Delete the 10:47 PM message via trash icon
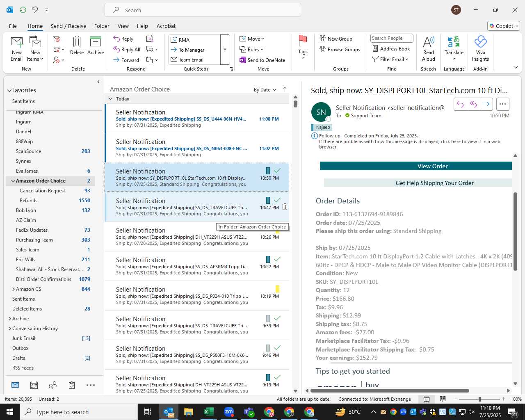 (x=285, y=207)
